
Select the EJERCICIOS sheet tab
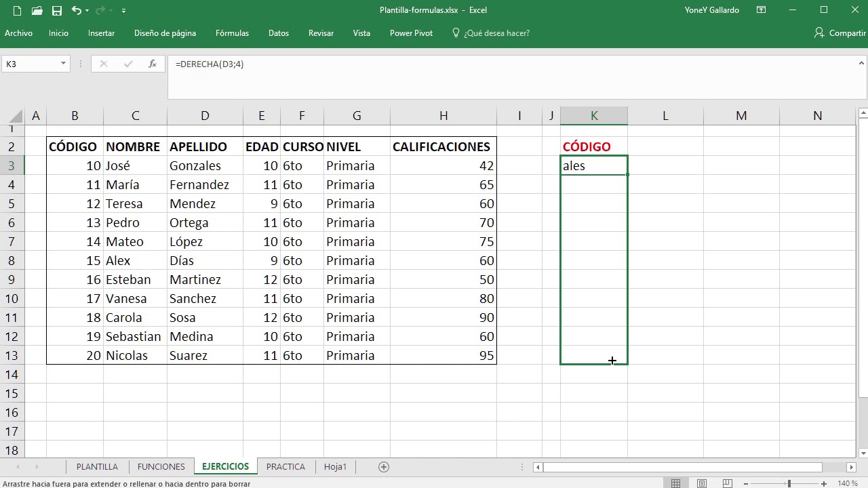225,466
